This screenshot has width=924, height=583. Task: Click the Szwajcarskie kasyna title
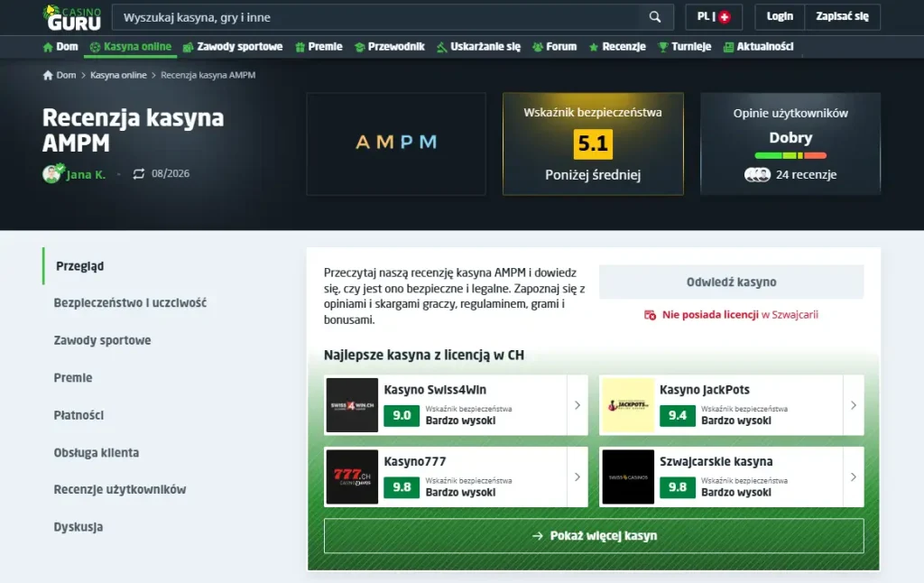point(716,461)
